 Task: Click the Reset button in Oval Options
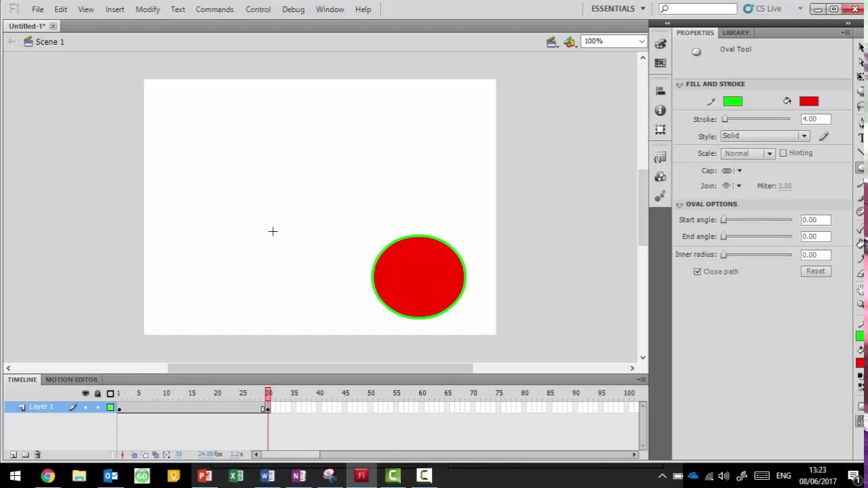pyautogui.click(x=816, y=271)
